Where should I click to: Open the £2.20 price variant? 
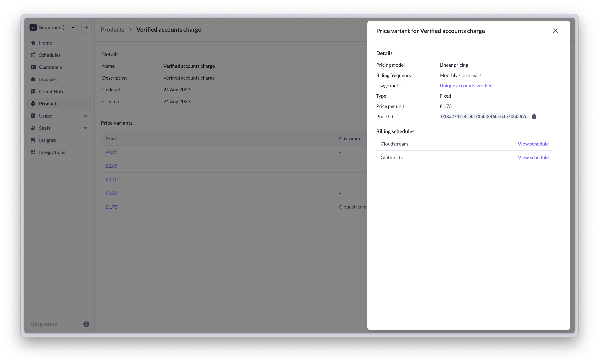click(x=111, y=193)
